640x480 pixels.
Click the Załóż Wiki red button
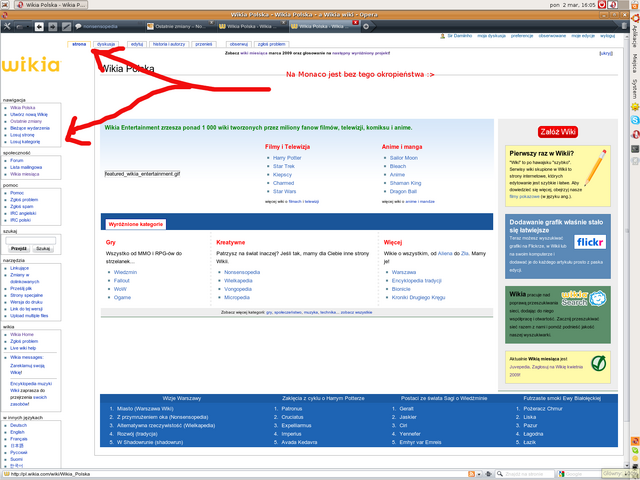[x=558, y=132]
